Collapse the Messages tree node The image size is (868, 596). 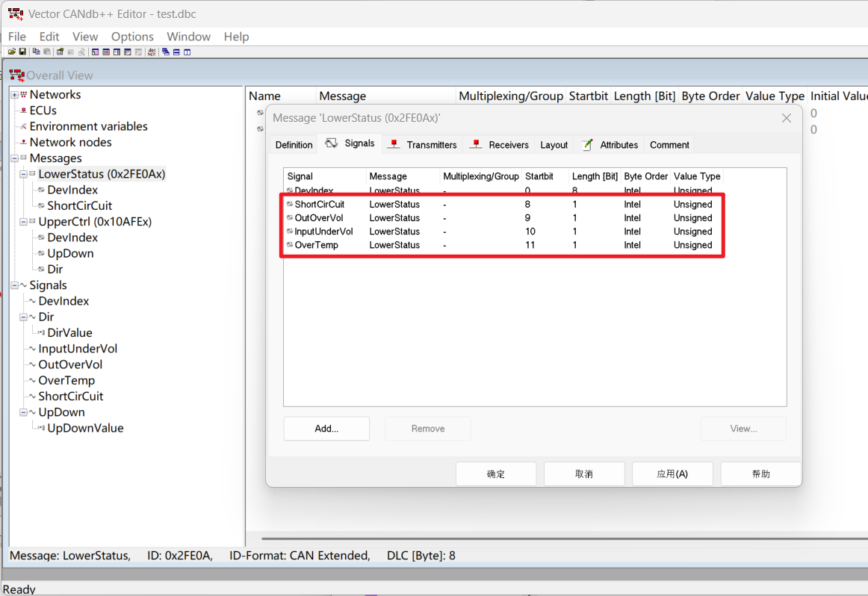coord(14,158)
